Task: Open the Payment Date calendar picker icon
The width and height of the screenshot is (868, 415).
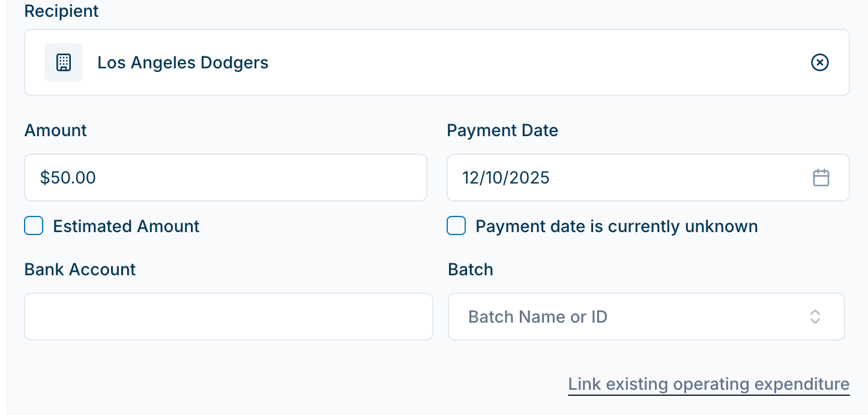Action: (821, 178)
